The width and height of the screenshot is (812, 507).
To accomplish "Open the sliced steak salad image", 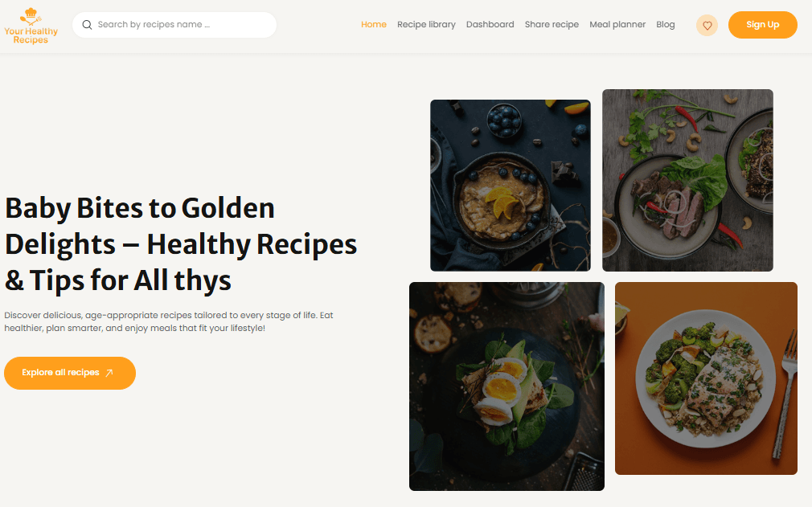I will click(687, 180).
